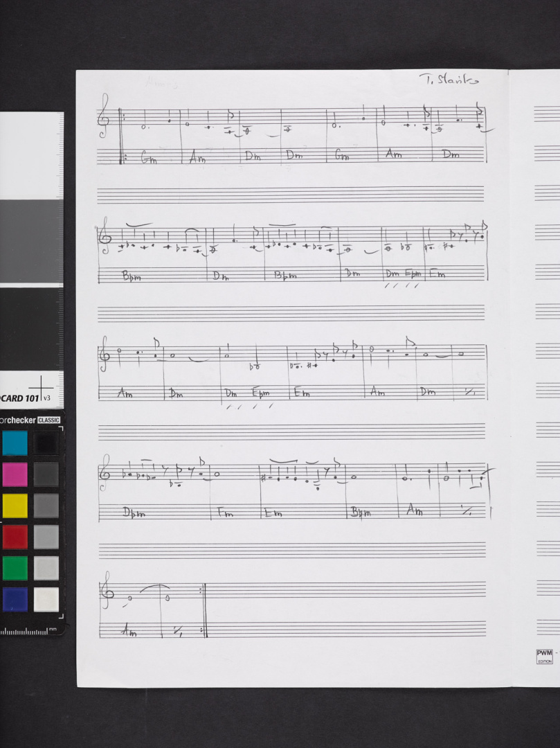Viewport: 560px width, 748px height.
Task: Click the repeat-measure sign before the closing repeat barline
Action: [178, 631]
